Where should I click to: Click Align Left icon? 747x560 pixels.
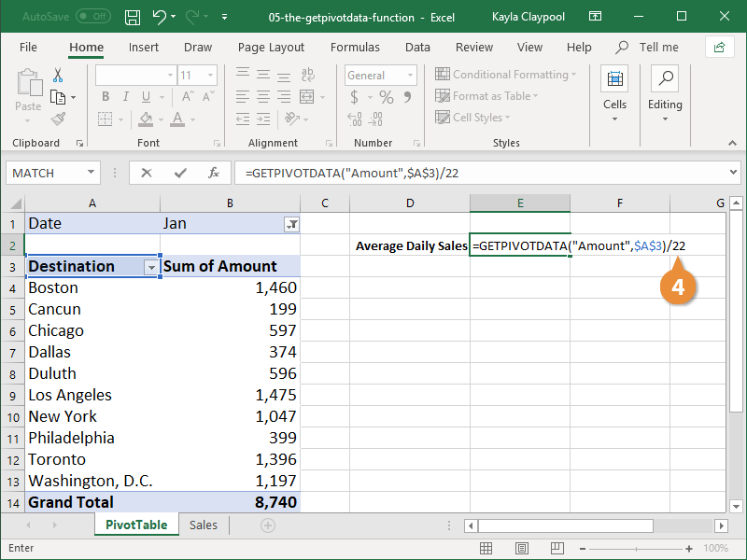pos(243,97)
